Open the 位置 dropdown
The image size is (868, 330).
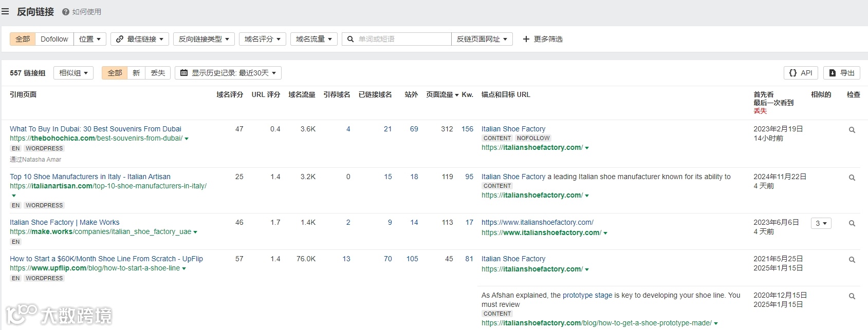pos(90,39)
